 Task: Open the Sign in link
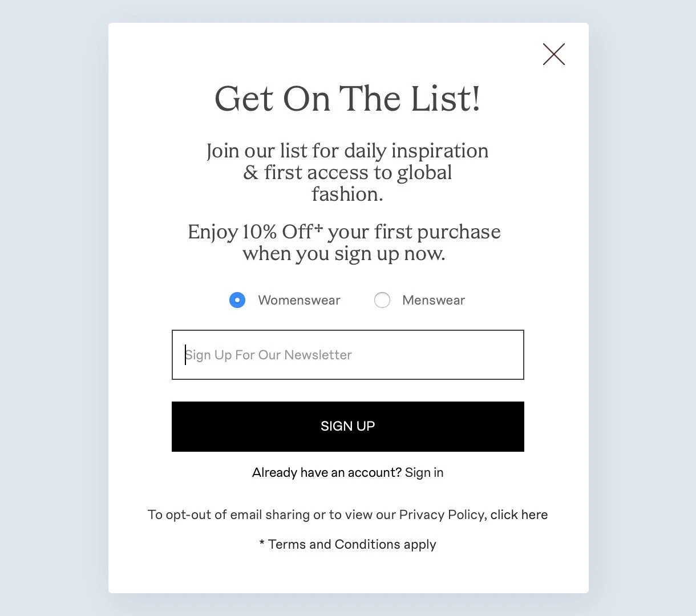424,472
